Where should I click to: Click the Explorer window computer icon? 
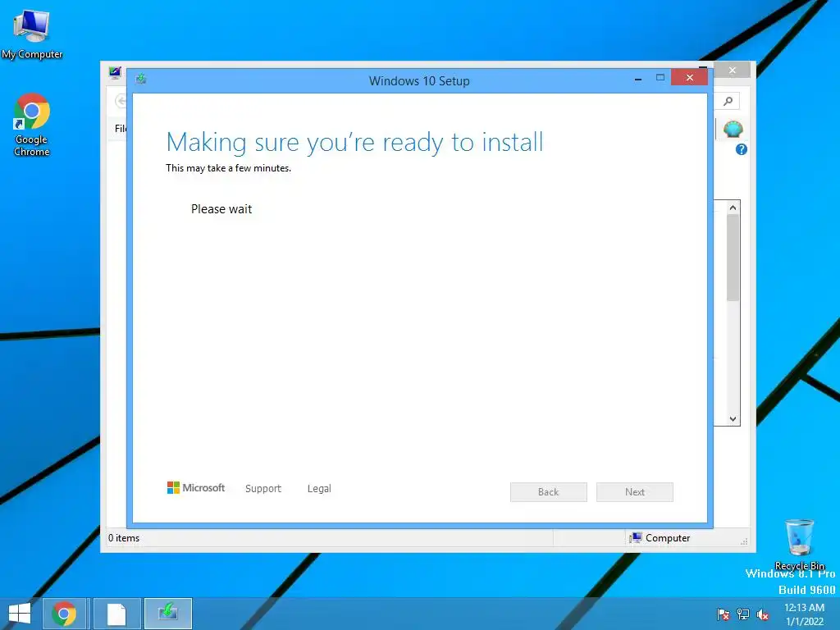click(x=115, y=73)
